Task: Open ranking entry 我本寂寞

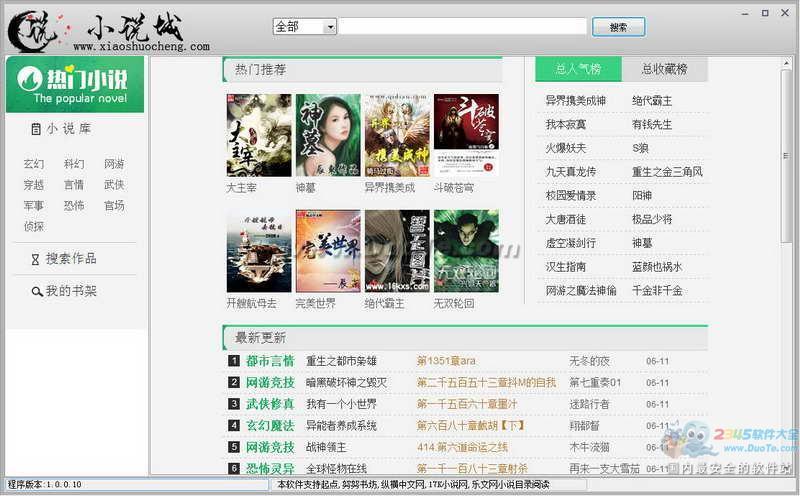Action: pos(566,125)
